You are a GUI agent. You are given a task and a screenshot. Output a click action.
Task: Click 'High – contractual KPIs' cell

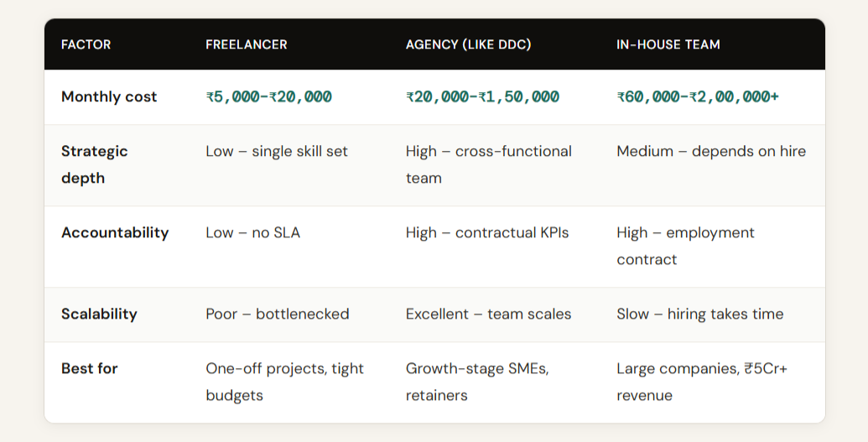point(486,233)
